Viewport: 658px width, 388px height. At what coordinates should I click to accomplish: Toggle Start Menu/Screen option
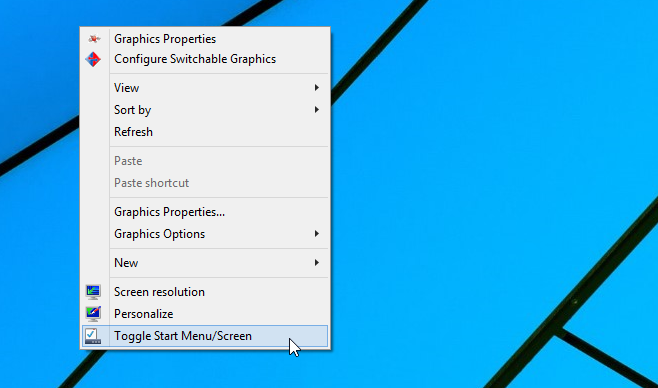pyautogui.click(x=205, y=336)
